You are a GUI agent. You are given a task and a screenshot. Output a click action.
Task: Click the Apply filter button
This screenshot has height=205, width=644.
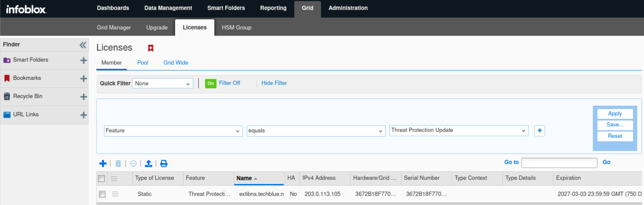pyautogui.click(x=615, y=114)
